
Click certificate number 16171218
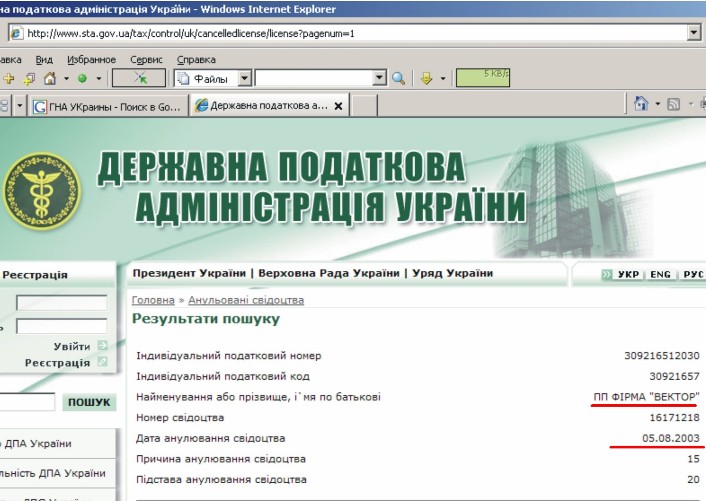(674, 418)
